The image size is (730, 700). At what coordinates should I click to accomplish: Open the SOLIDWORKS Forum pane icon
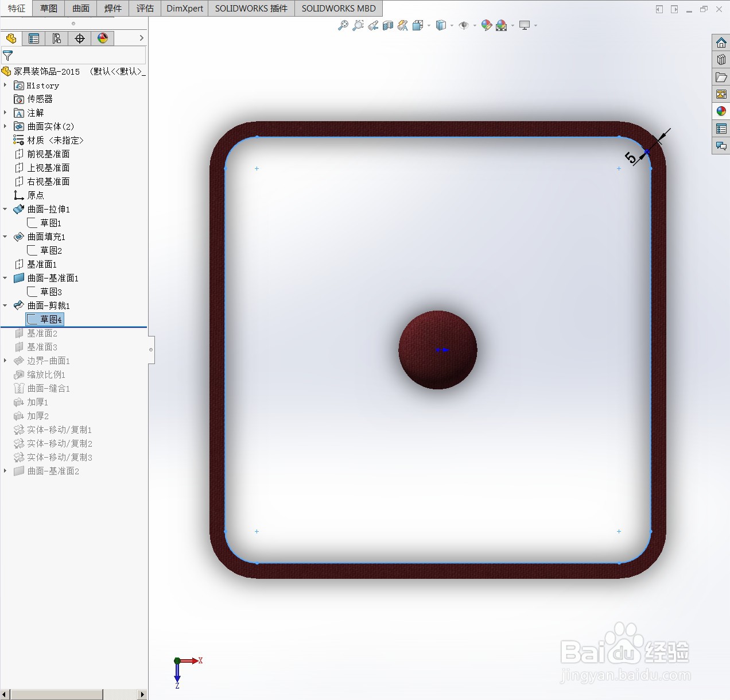[x=721, y=146]
